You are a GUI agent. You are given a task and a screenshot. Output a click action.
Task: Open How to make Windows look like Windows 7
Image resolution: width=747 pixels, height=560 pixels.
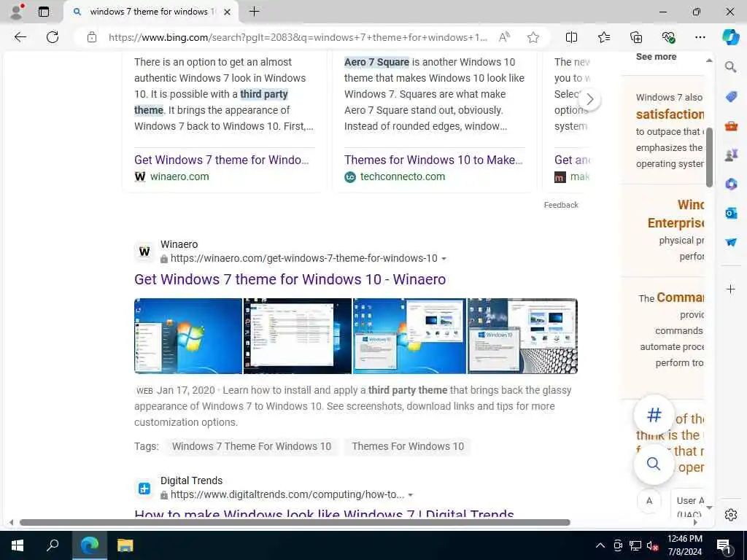click(x=324, y=513)
